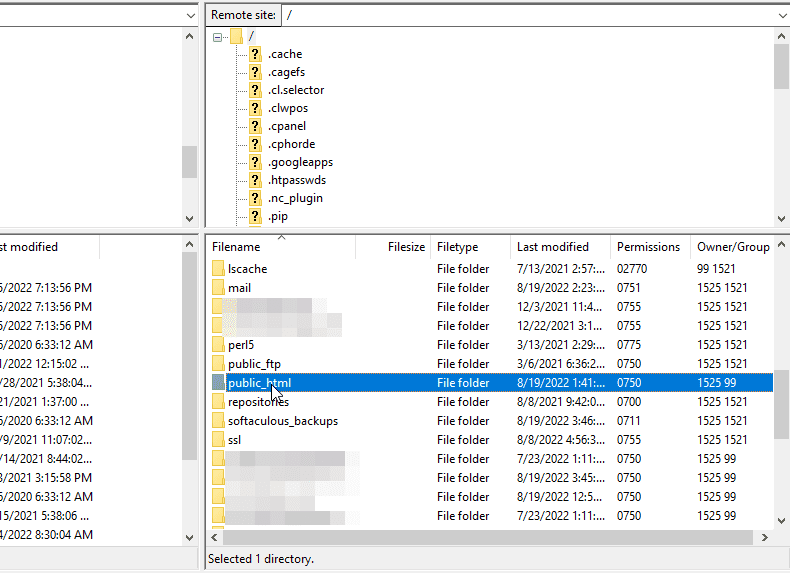Click the .pip question mark icon
790x573 pixels.
point(255,216)
